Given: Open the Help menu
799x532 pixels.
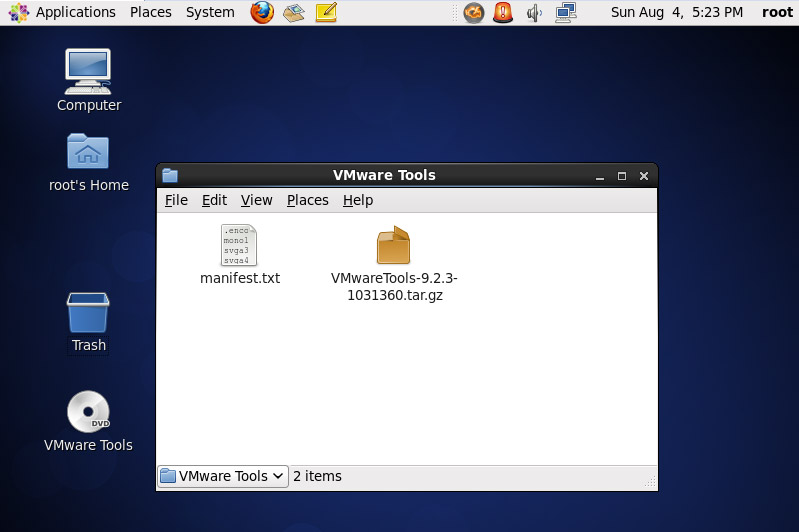Looking at the screenshot, I should click(358, 200).
